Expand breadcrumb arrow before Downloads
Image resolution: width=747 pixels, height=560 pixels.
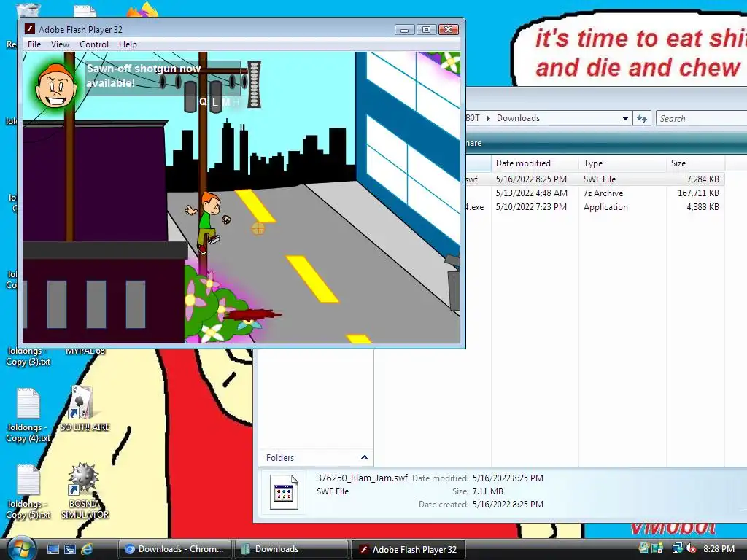488,119
